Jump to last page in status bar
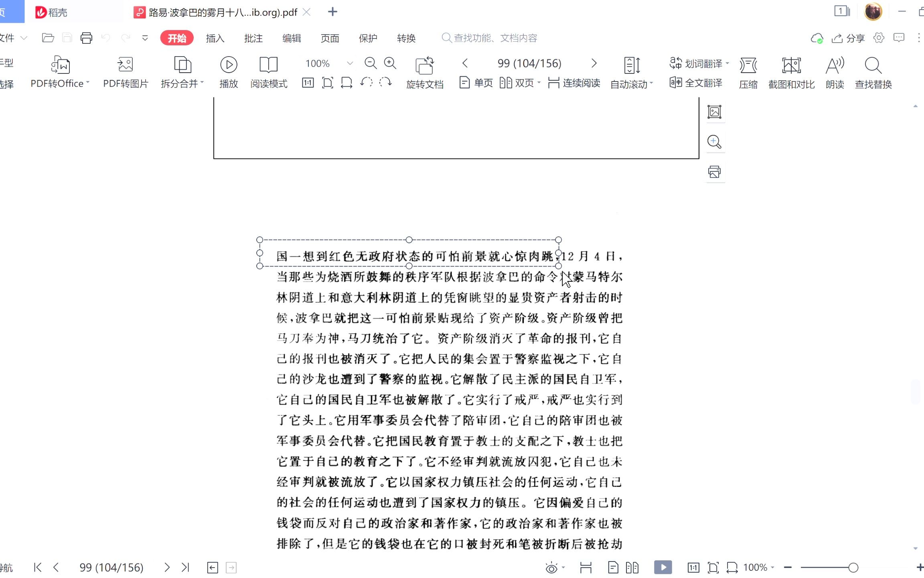 coord(185,568)
